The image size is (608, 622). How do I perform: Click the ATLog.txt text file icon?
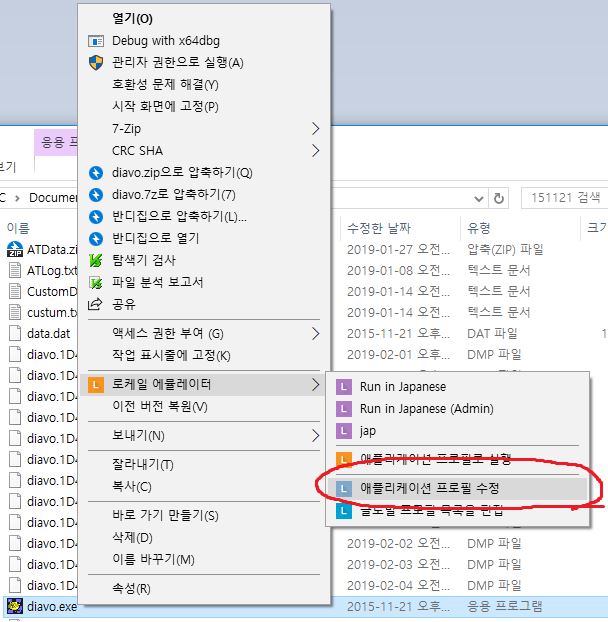pyautogui.click(x=15, y=271)
